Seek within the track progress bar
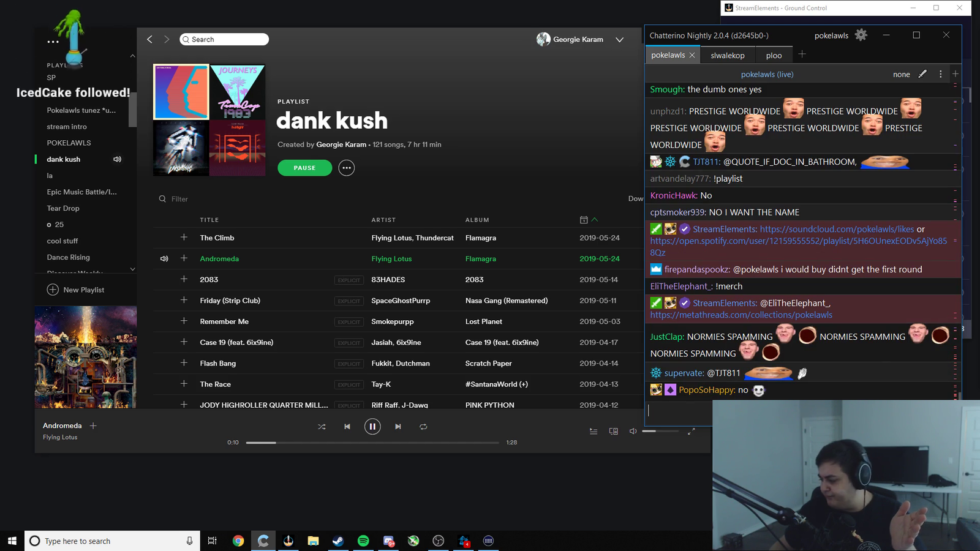The height and width of the screenshot is (551, 980). click(x=372, y=442)
